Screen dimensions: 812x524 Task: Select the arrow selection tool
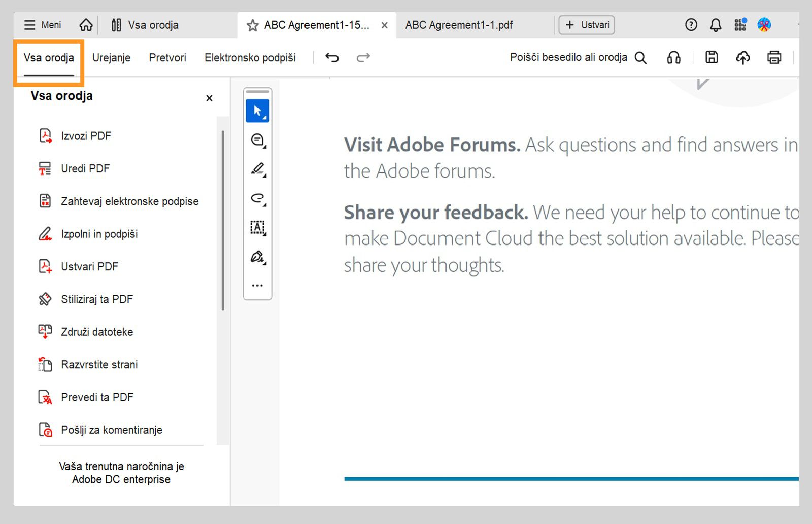(x=258, y=111)
